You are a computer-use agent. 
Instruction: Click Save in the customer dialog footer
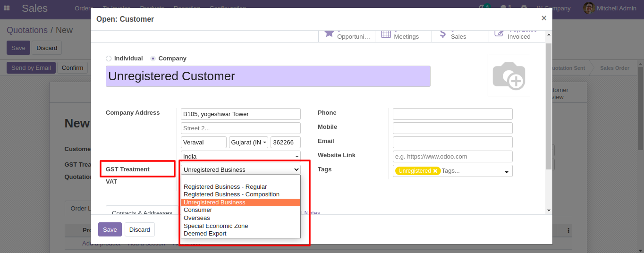(110, 229)
